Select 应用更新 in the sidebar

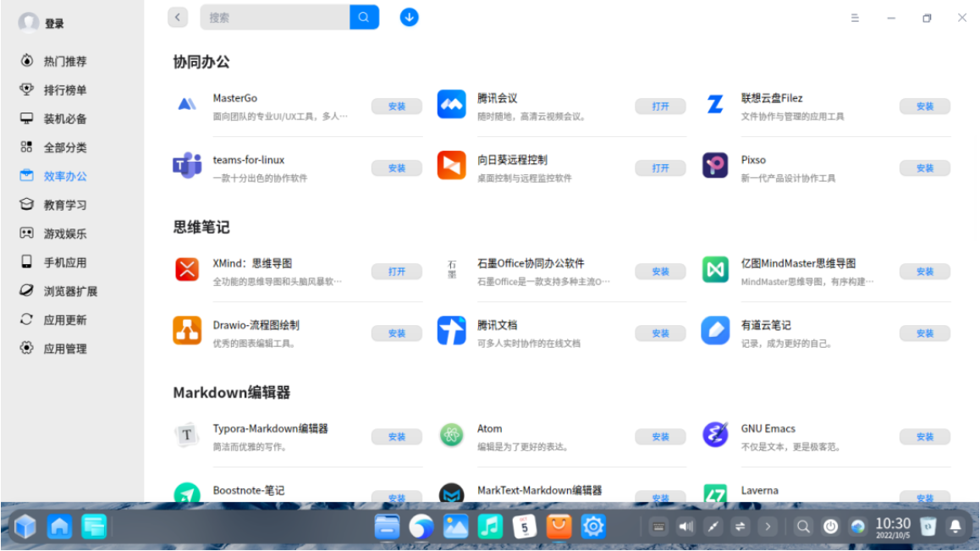[65, 320]
